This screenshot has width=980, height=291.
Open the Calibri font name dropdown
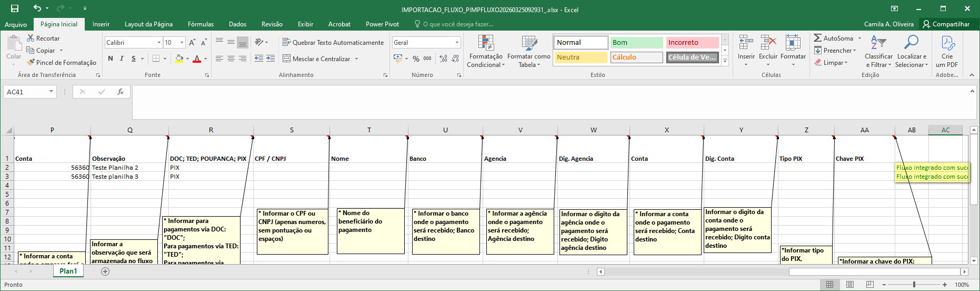click(x=159, y=42)
